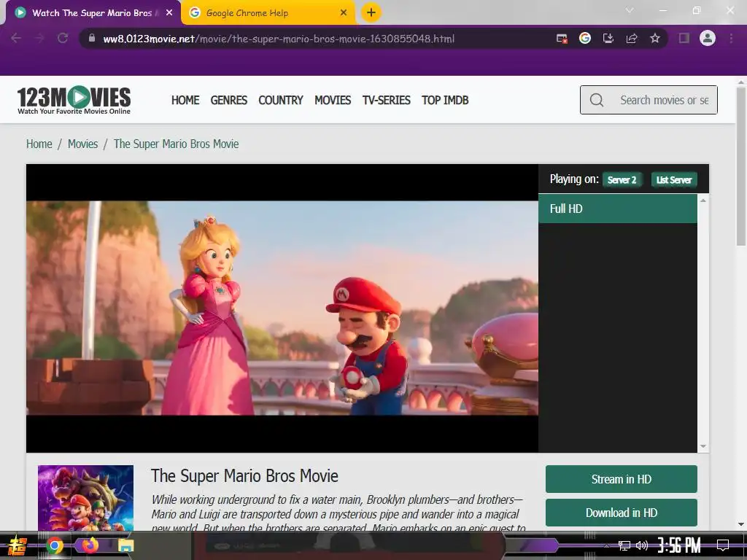Click the Download in HD button

pyautogui.click(x=622, y=513)
